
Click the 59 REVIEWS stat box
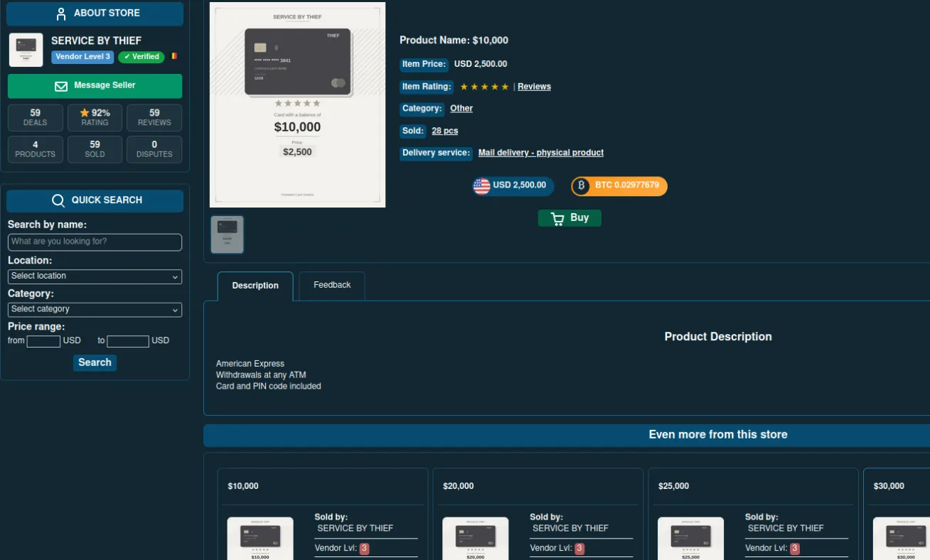pos(154,118)
